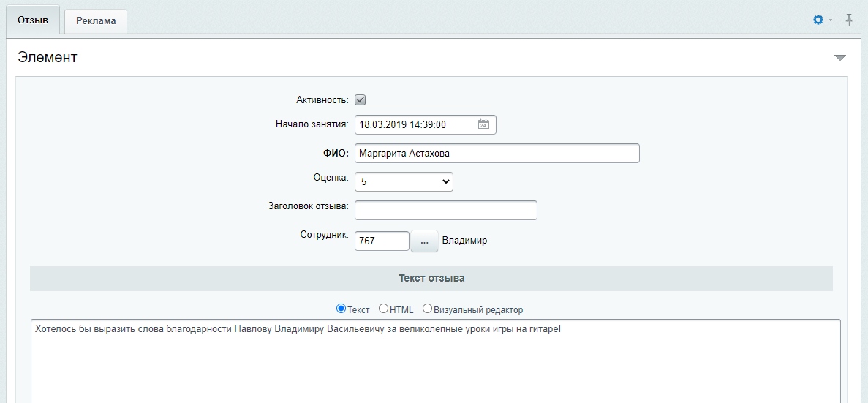
Task: Toggle the Активность checkbox
Action: coord(361,100)
